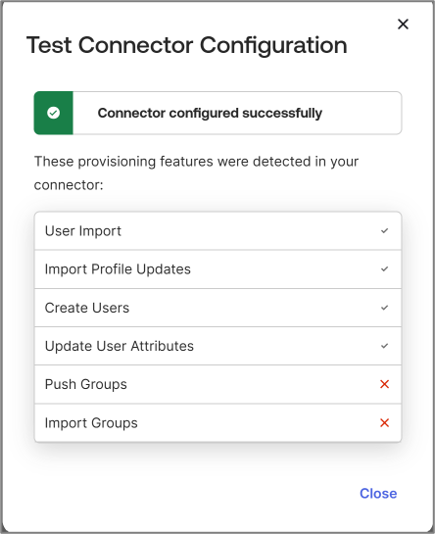Click the red X beside Import Groups
This screenshot has height=534, width=435.
click(x=385, y=423)
